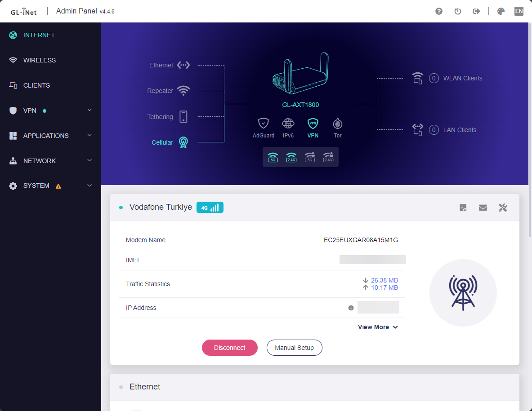Open the help question mark icon
Viewport: 532px width, 411px height.
(x=439, y=11)
